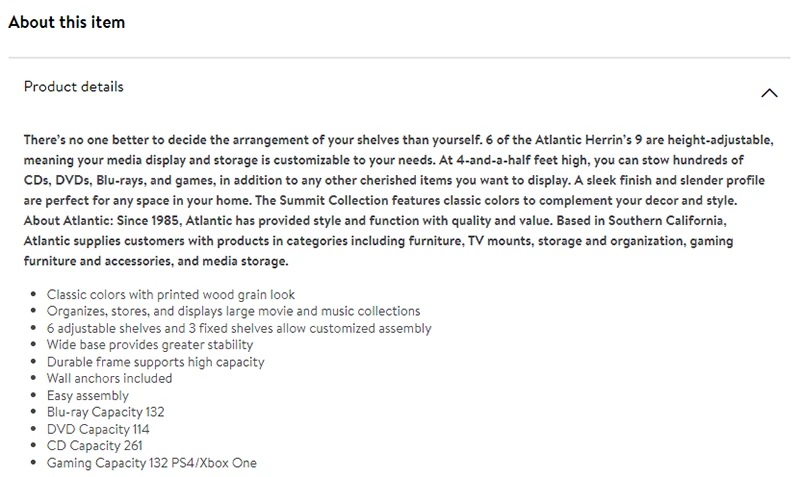Click the DVD Capacity 114 line
The width and height of the screenshot is (800, 477).
98,429
